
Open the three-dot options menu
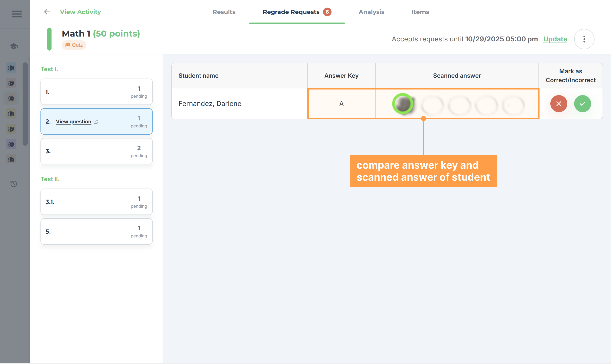point(584,39)
